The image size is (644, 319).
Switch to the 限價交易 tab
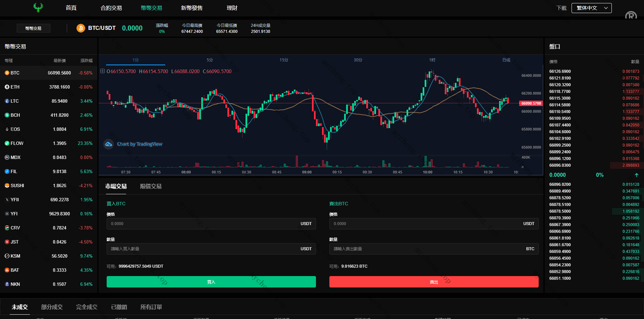tap(151, 187)
